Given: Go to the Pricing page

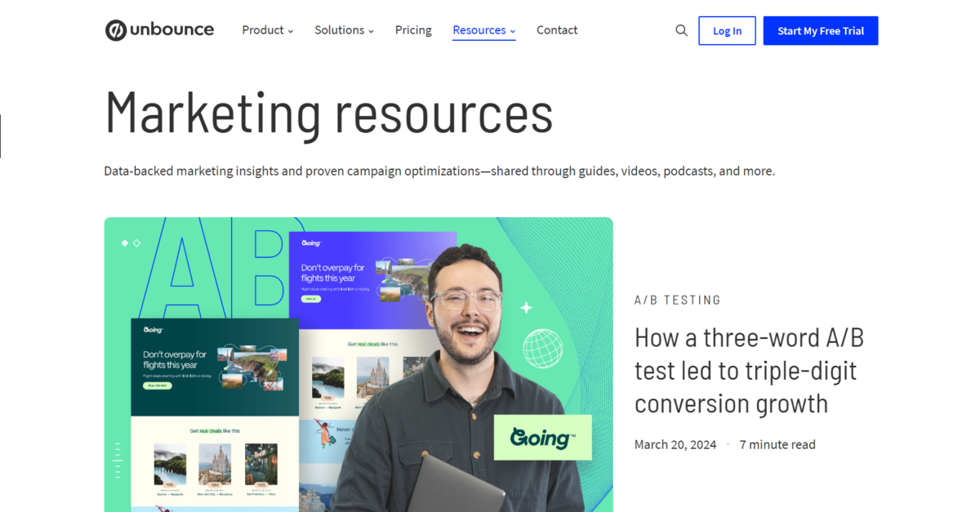Looking at the screenshot, I should point(413,30).
